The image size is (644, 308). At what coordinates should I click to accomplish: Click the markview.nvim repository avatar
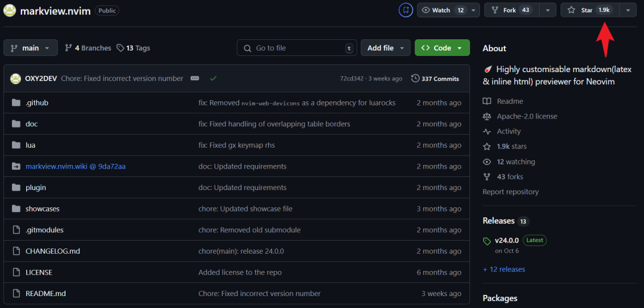(10, 10)
